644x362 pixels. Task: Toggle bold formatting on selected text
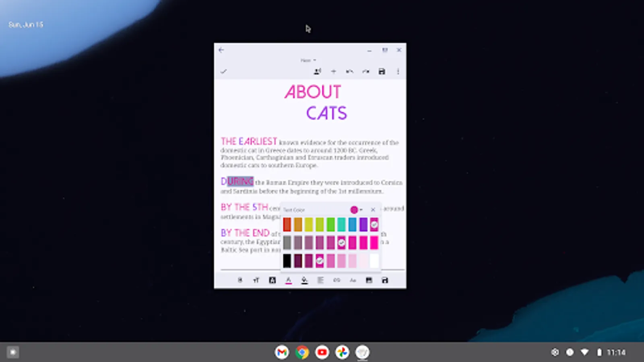240,280
